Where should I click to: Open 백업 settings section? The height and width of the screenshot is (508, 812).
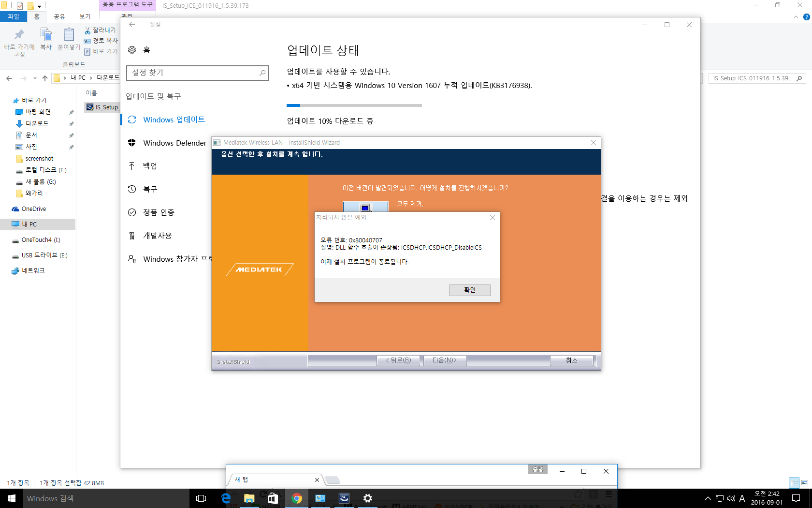coord(150,166)
